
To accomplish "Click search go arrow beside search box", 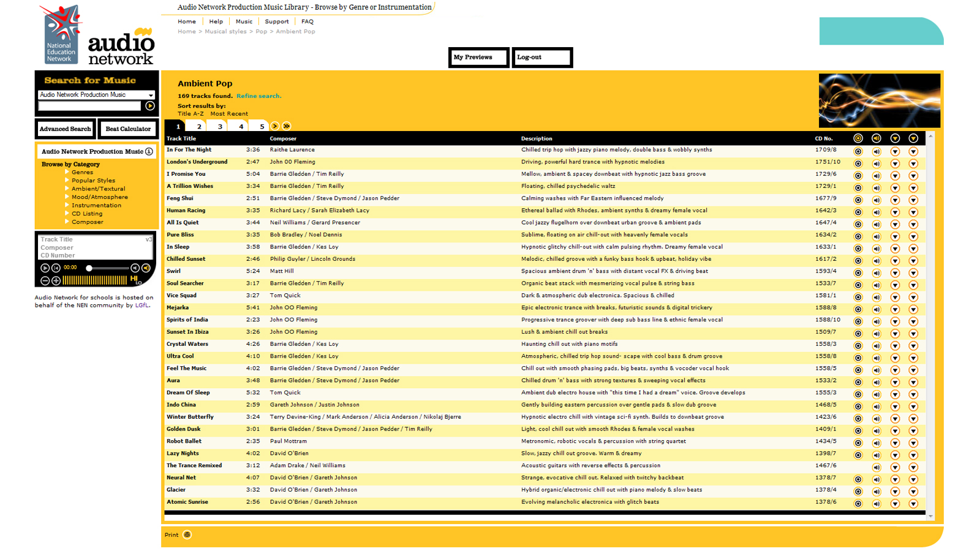I will [x=150, y=106].
